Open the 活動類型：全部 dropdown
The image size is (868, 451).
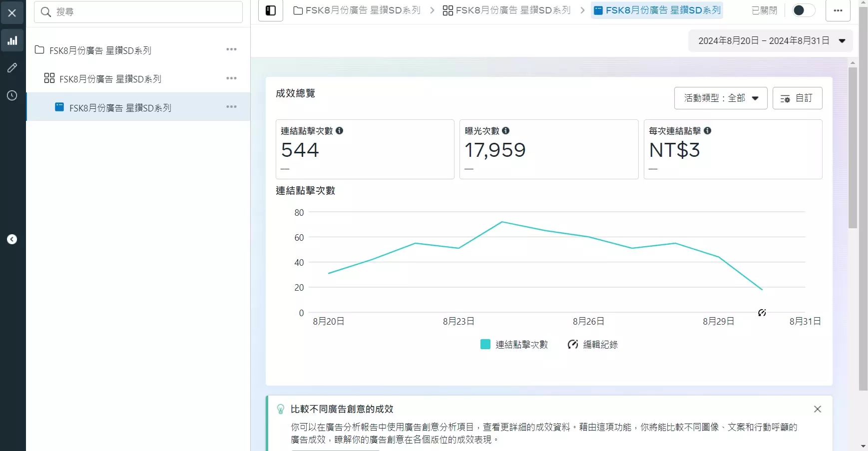point(721,98)
